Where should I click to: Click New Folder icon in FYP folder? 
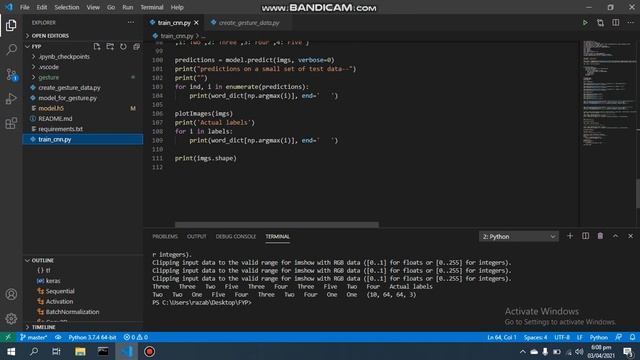tap(110, 47)
